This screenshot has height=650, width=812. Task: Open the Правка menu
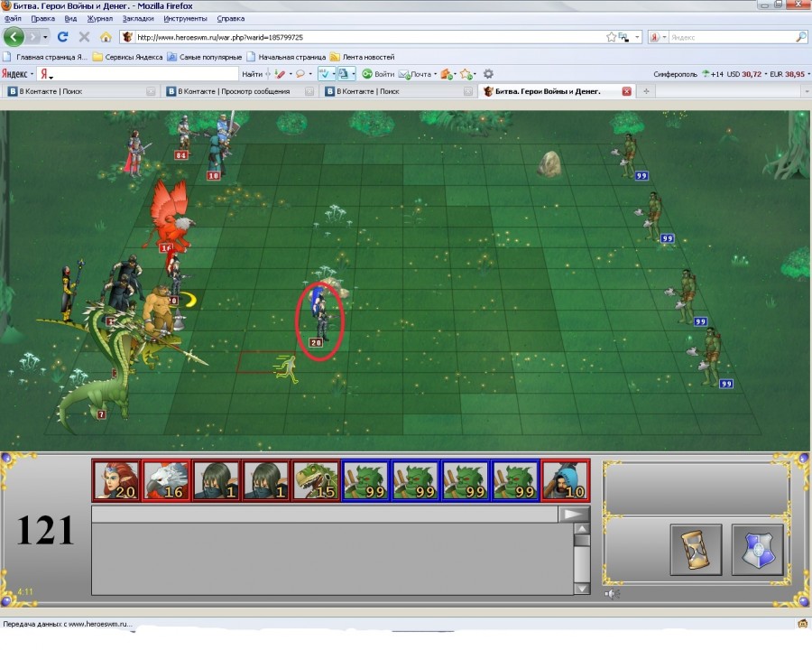pos(42,18)
